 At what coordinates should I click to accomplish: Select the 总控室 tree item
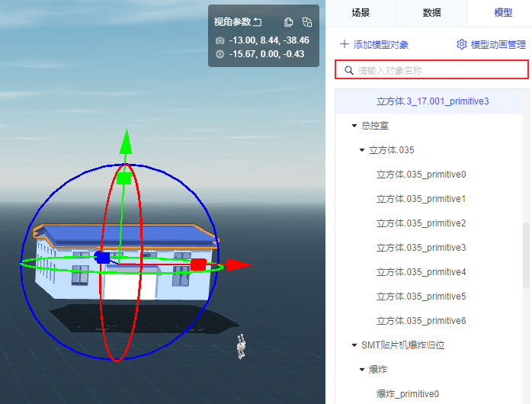click(x=375, y=126)
